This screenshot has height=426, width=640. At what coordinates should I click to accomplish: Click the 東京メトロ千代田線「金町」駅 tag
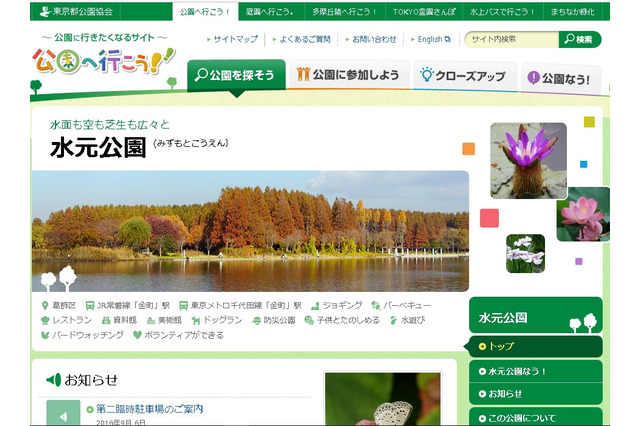tap(241, 306)
